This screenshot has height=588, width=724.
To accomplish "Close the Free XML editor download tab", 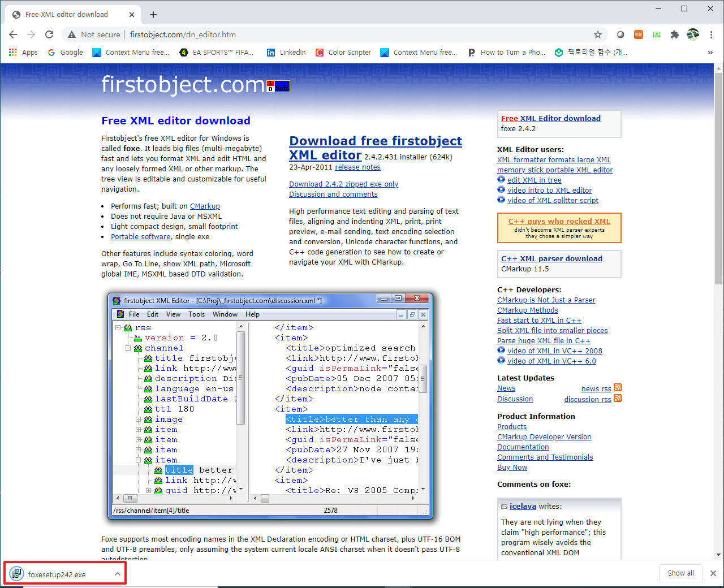I will coord(132,15).
